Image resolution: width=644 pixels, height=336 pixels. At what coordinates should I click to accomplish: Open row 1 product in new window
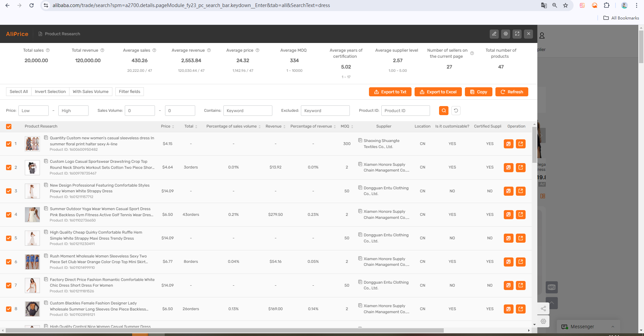[x=521, y=144]
